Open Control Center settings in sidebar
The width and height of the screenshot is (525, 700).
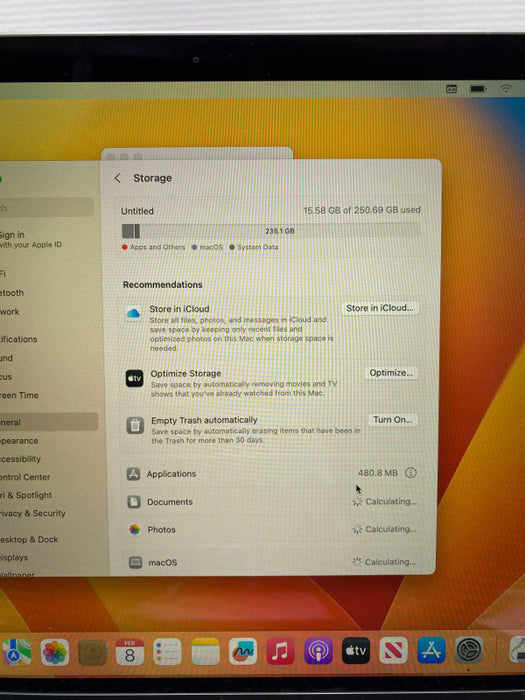[25, 477]
